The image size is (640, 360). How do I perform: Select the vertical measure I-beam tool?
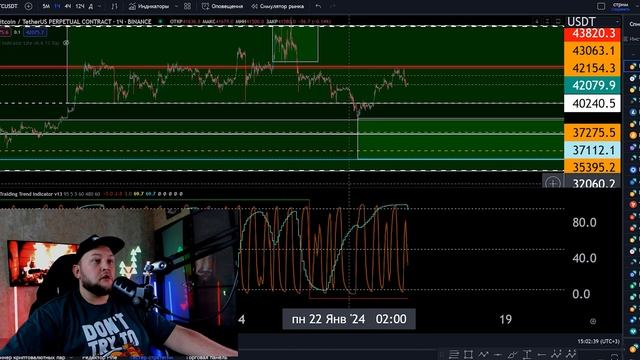[527, 354]
